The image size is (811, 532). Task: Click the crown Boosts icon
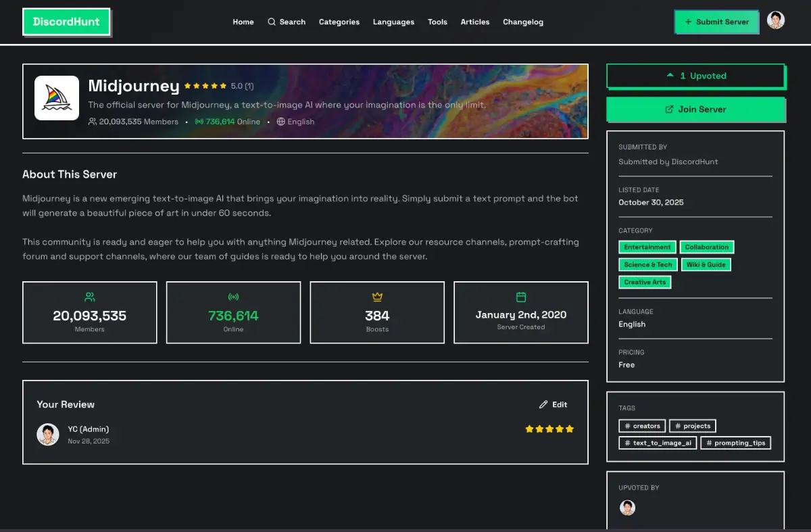click(x=377, y=297)
